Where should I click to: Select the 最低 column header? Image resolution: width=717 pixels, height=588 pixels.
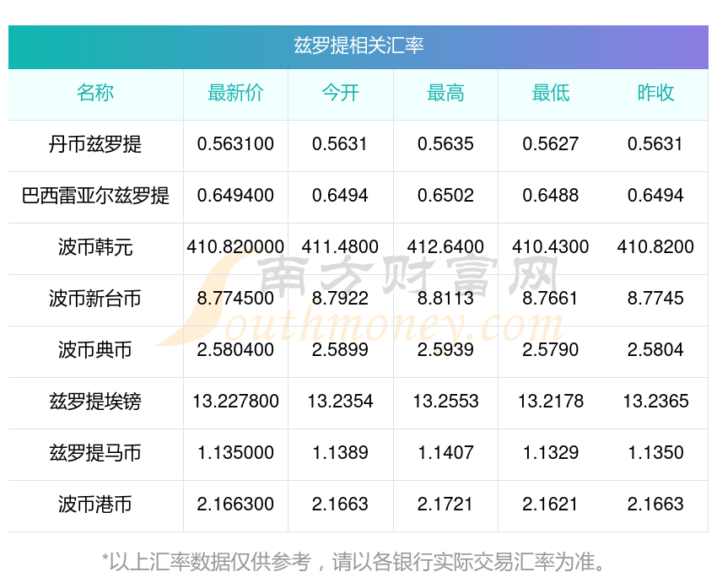[551, 93]
